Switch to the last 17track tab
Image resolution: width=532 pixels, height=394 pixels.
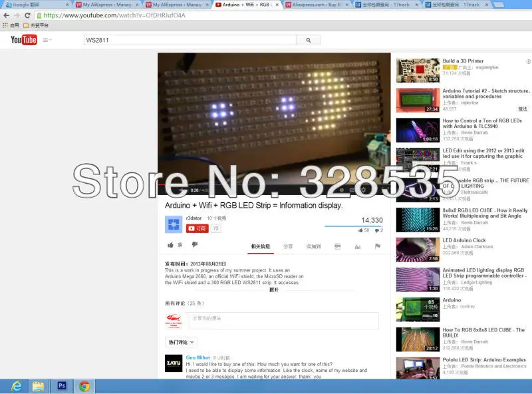point(456,5)
